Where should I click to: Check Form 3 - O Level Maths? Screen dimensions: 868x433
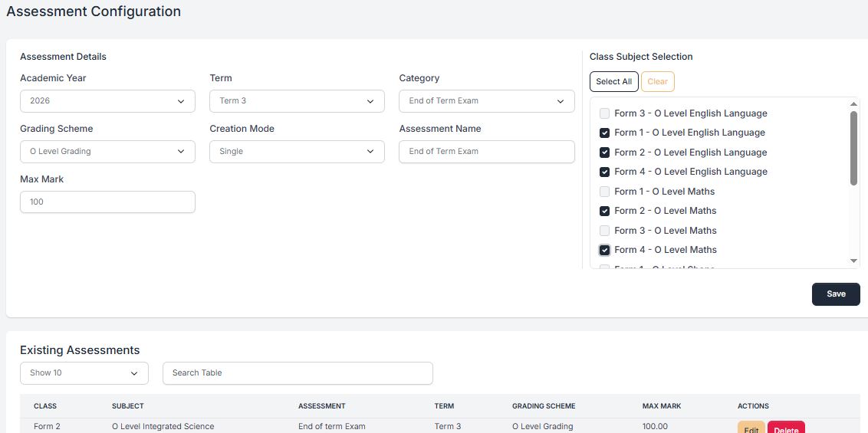604,231
